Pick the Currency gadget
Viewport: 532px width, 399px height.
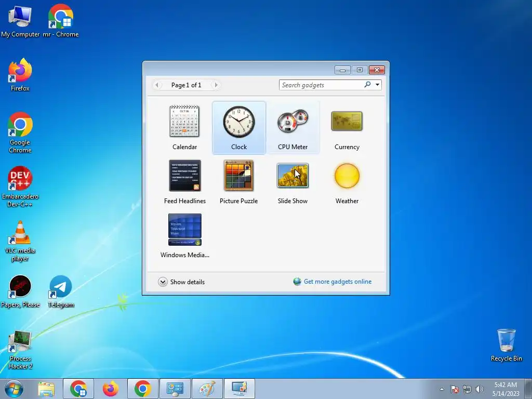tap(347, 128)
